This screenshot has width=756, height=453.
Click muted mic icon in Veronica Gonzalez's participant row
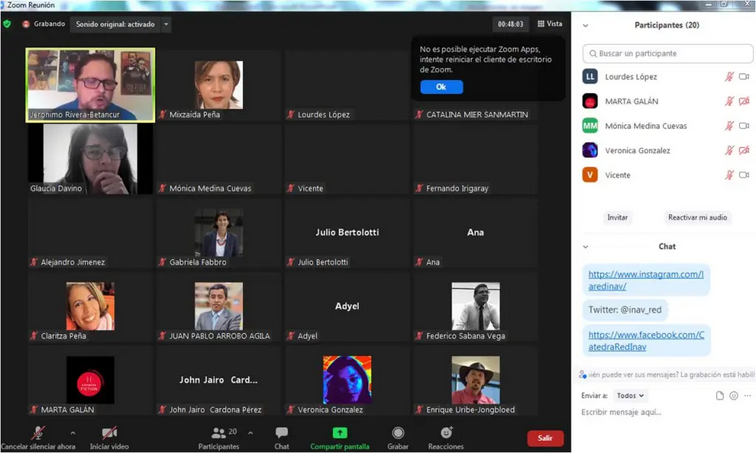coord(729,150)
